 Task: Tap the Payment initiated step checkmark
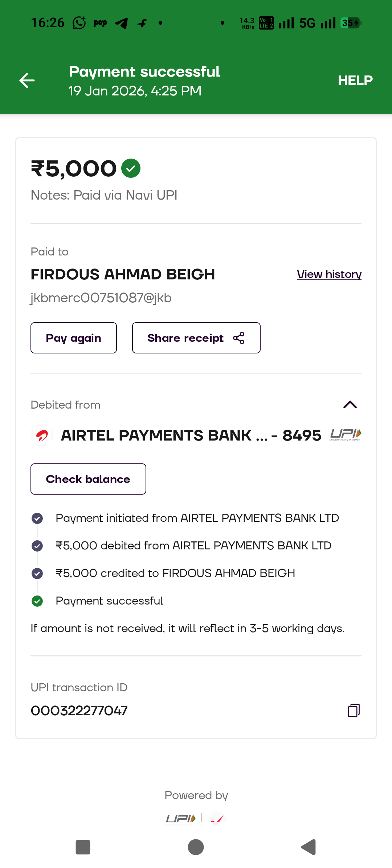[x=37, y=518]
